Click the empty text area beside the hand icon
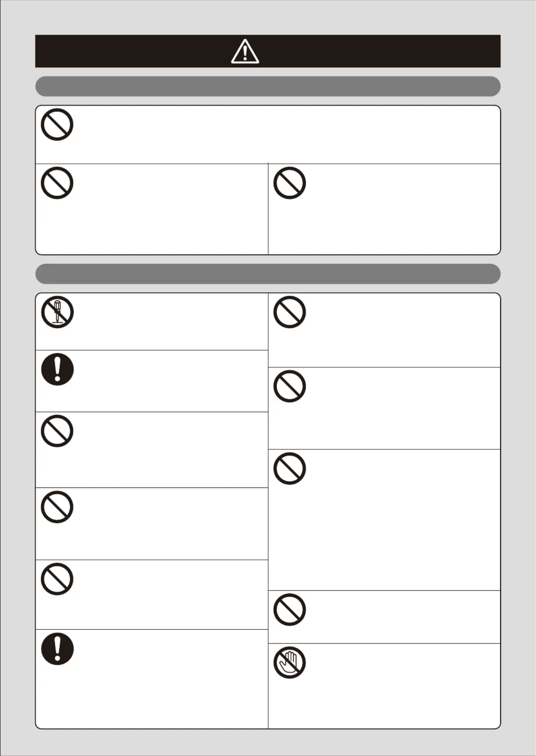Viewport: 536px width, 756px height. (403, 686)
